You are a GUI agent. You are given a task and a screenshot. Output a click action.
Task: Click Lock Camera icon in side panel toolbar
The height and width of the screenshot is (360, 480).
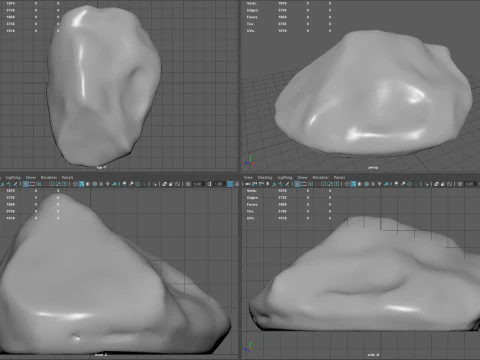tap(254, 184)
